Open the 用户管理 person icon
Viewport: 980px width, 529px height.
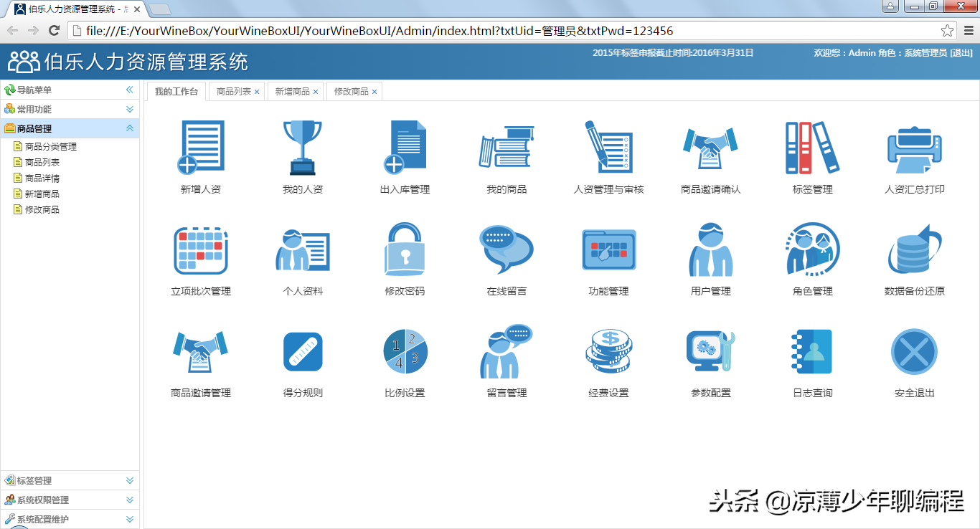[710, 249]
